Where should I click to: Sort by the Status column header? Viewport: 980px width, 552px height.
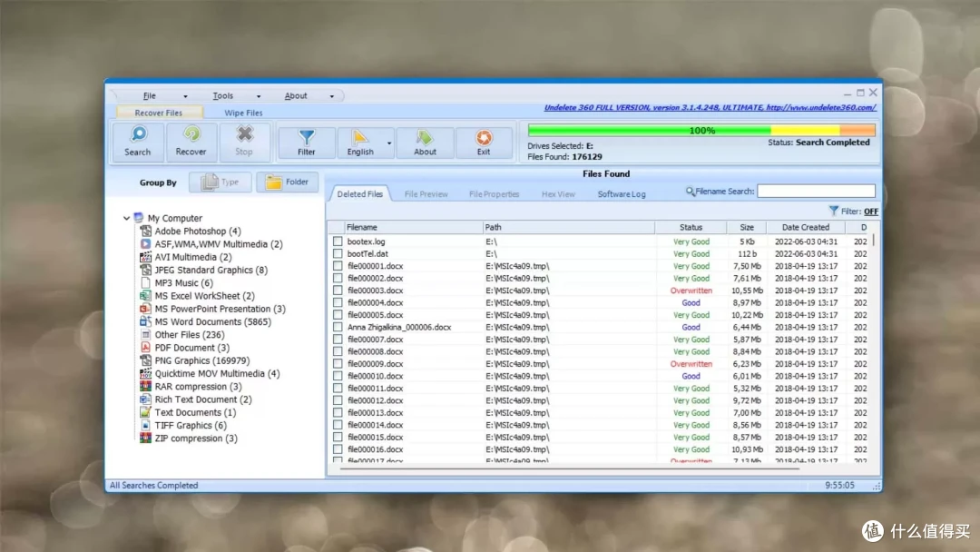tap(691, 228)
